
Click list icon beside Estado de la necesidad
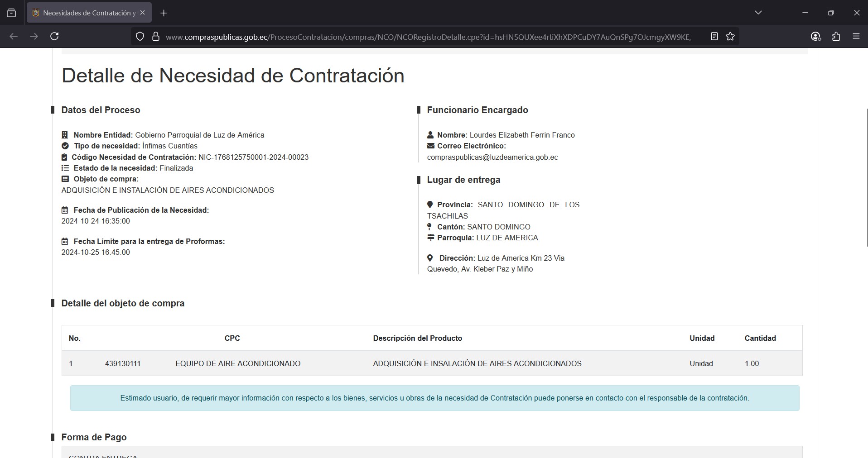[65, 168]
